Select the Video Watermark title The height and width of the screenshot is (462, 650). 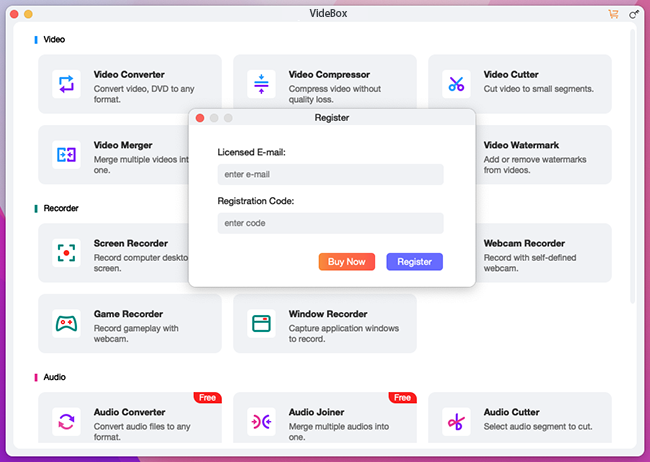click(521, 145)
